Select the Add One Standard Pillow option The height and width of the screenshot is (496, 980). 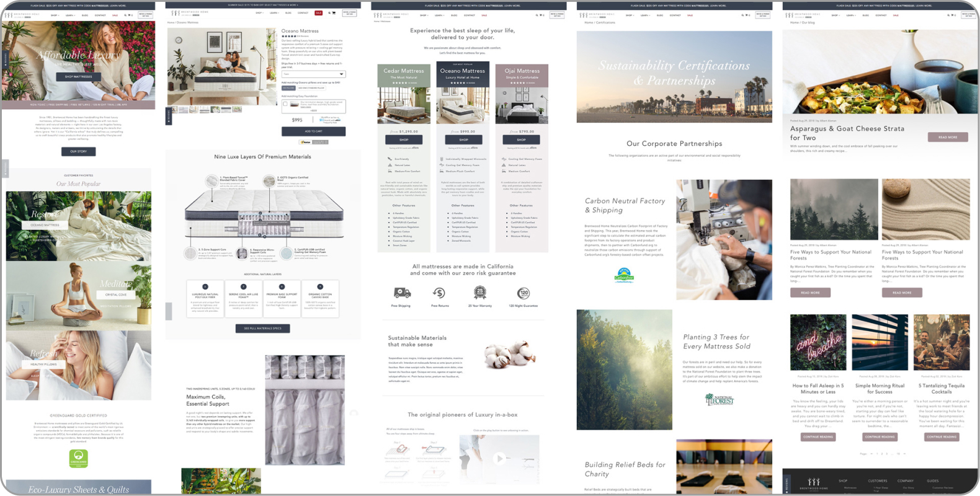[x=311, y=88]
